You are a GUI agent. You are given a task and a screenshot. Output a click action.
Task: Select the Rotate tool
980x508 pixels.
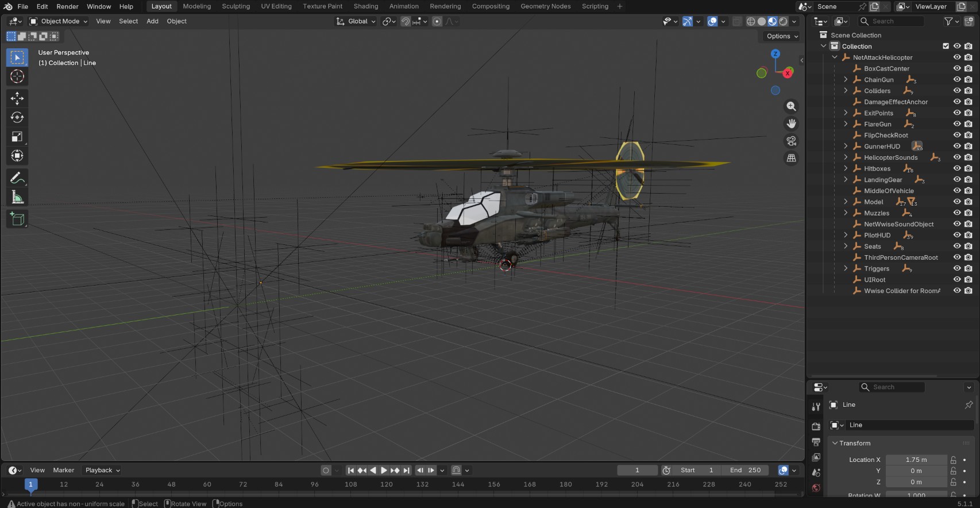point(17,117)
